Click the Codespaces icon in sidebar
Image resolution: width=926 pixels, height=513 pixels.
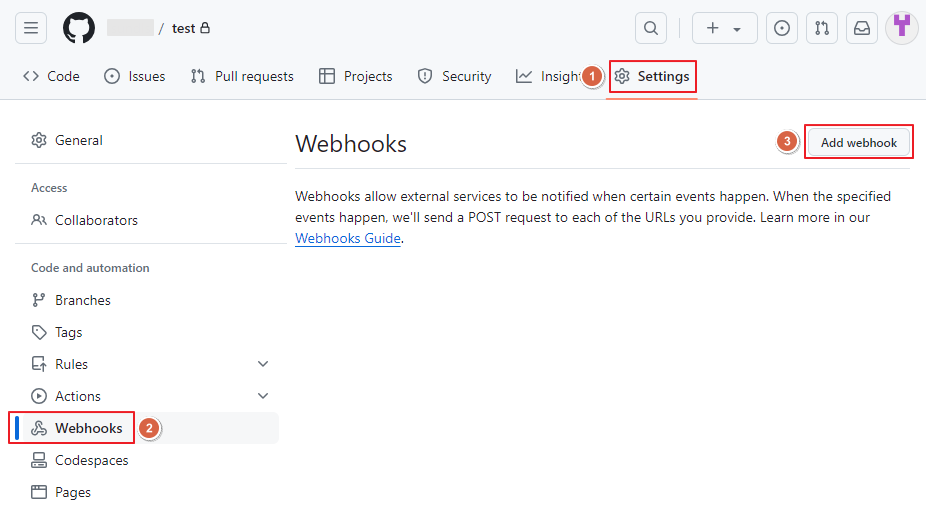(39, 460)
